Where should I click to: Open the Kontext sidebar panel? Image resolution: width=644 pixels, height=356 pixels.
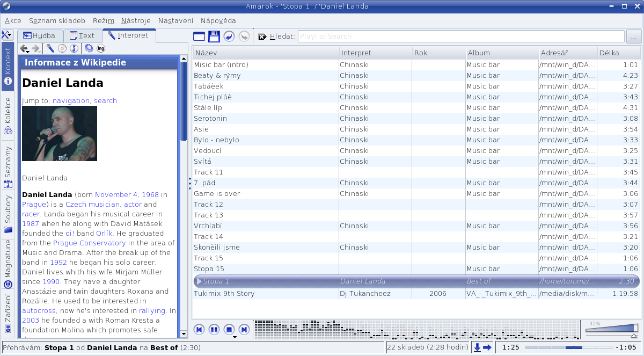tap(8, 66)
